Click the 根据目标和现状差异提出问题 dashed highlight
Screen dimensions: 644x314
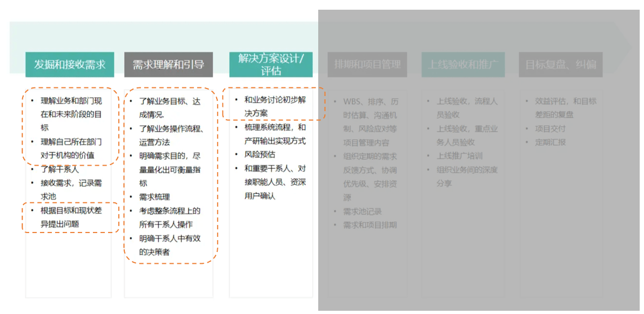coord(70,216)
